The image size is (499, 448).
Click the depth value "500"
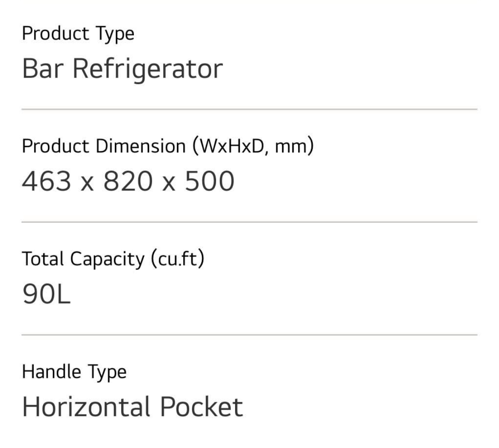tap(209, 182)
